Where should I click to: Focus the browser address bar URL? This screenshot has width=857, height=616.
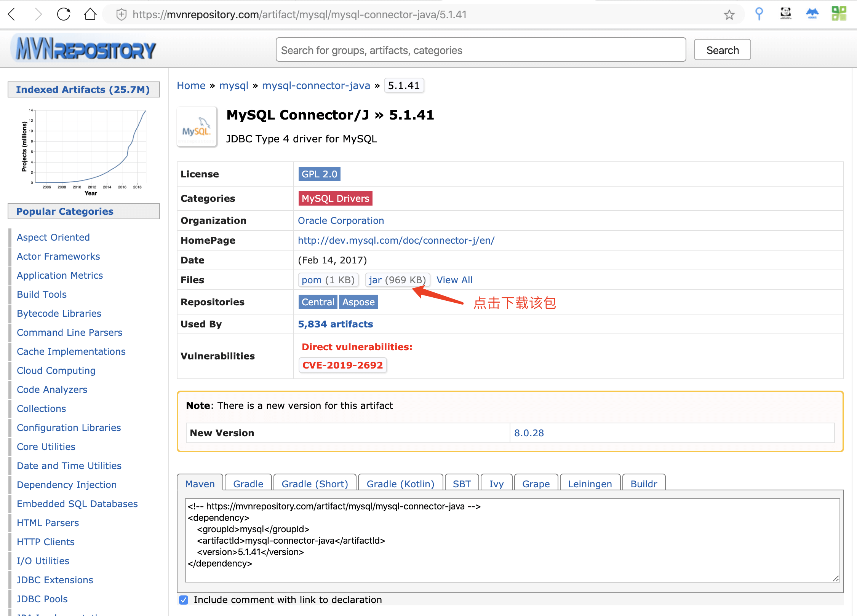coord(299,14)
